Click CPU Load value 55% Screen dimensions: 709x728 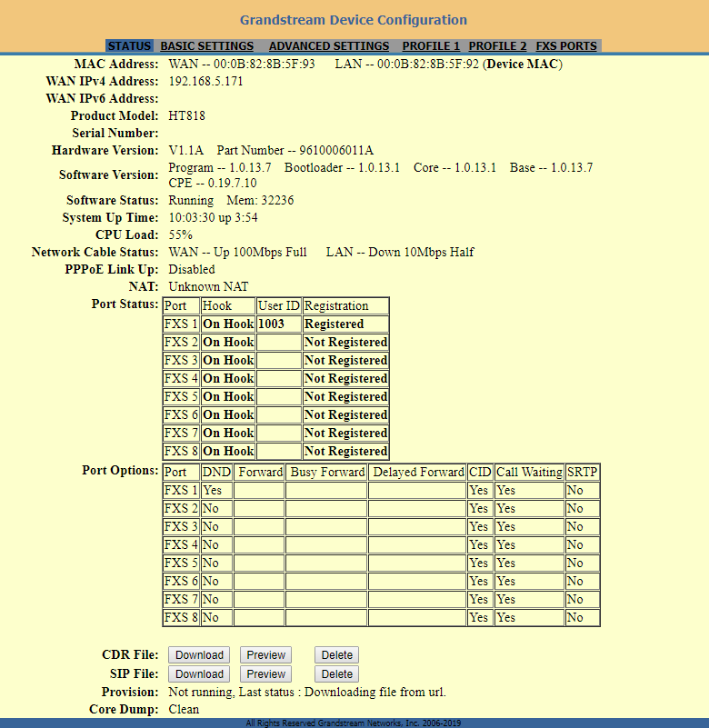[180, 234]
